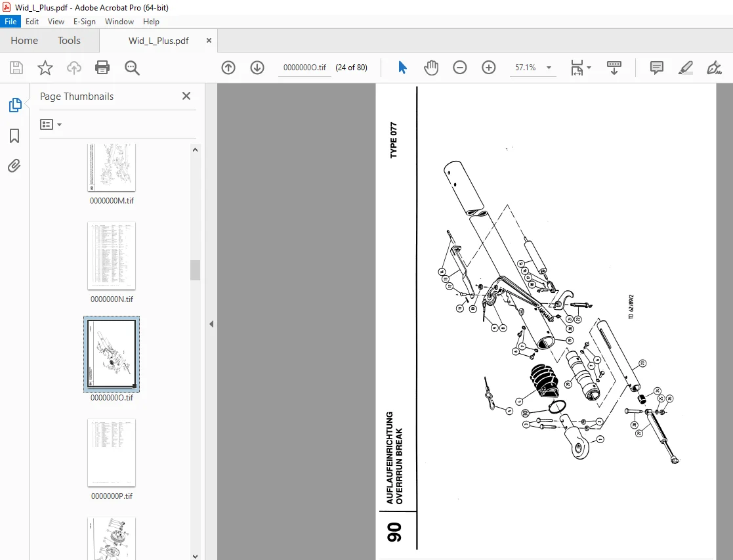
Task: Select the 0000000P.tif page thumbnail
Action: point(112,453)
